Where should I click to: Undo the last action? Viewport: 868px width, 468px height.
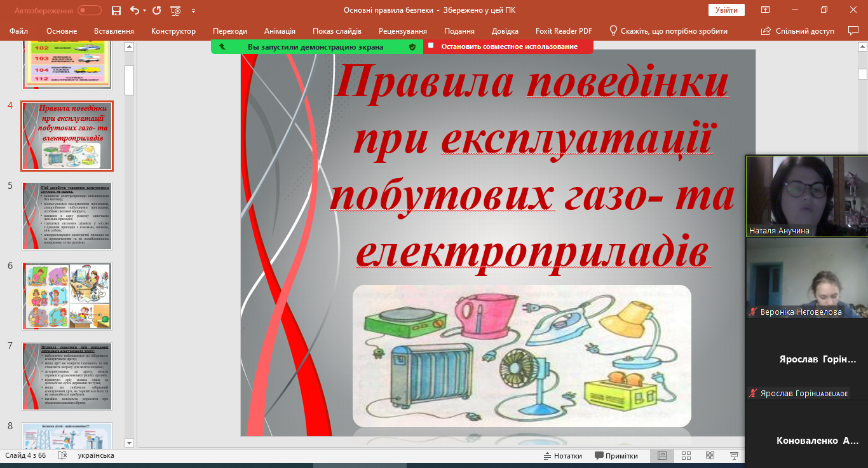tap(134, 10)
